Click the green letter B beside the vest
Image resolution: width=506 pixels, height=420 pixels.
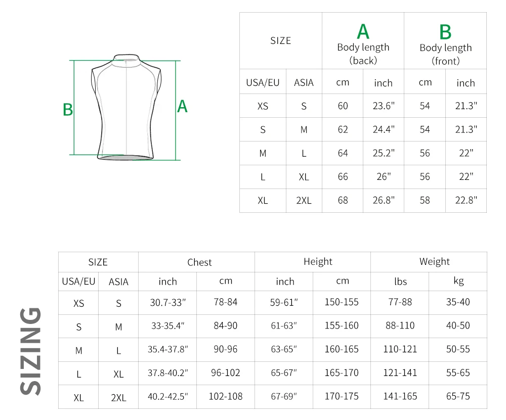[68, 110]
